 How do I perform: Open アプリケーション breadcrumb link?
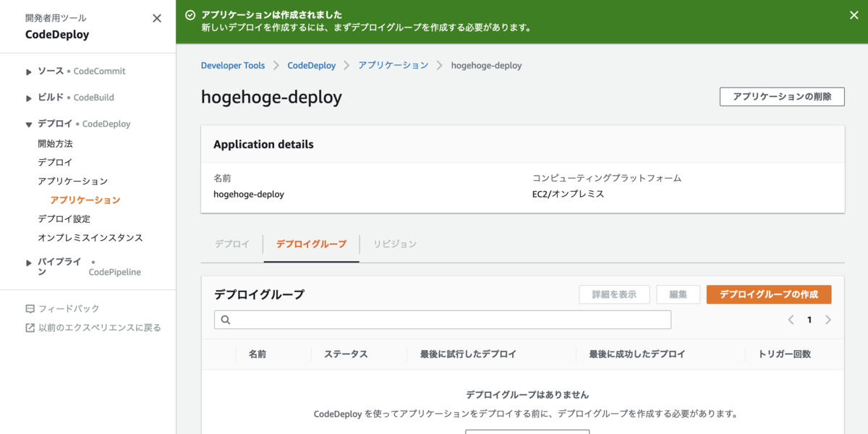(393, 65)
